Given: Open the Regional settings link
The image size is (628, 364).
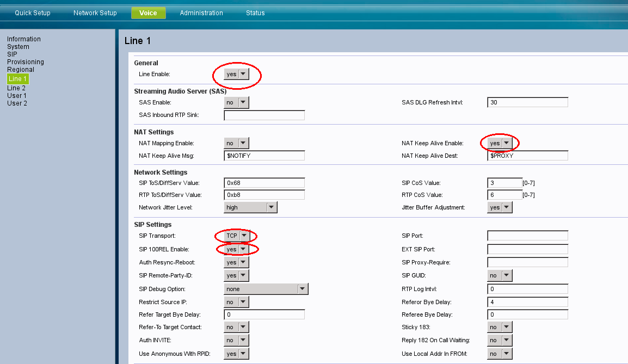Looking at the screenshot, I should tap(21, 70).
